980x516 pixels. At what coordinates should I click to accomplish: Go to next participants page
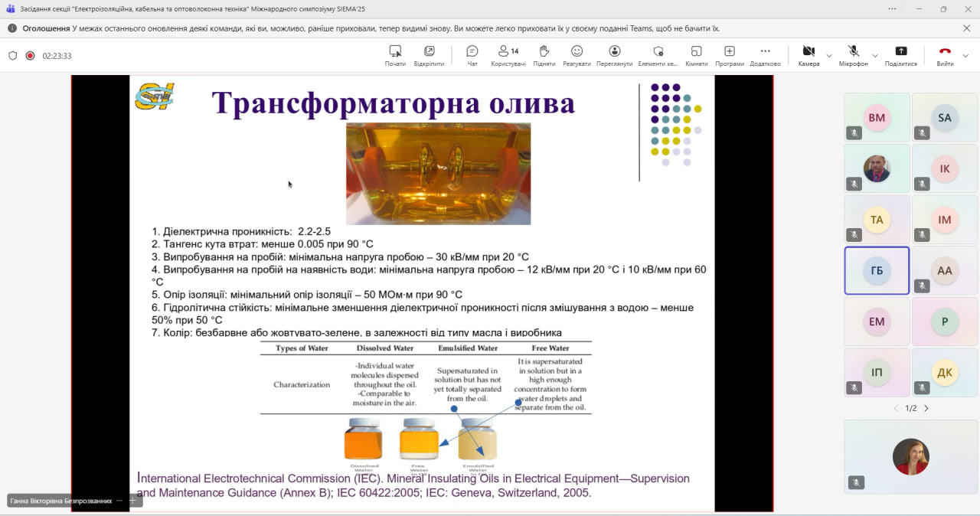pyautogui.click(x=926, y=409)
